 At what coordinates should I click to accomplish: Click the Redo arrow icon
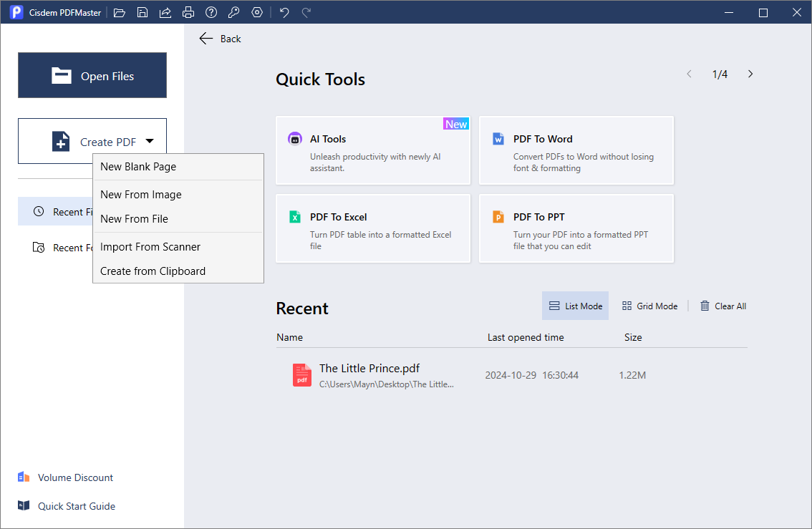pyautogui.click(x=306, y=12)
